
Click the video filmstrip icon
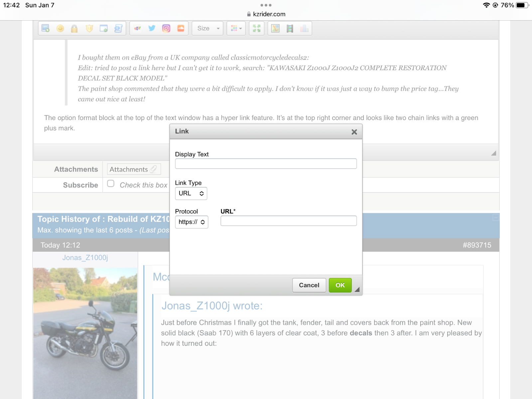(290, 29)
